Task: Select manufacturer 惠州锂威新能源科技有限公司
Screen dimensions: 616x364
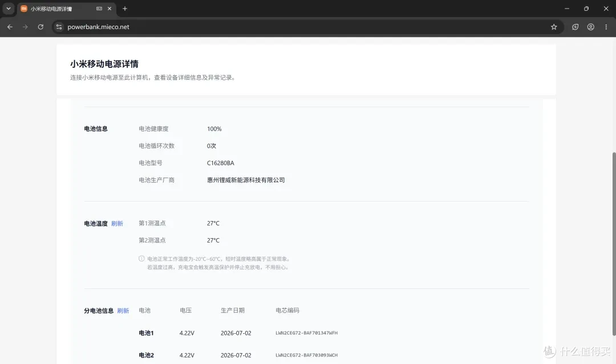Action: (246, 180)
